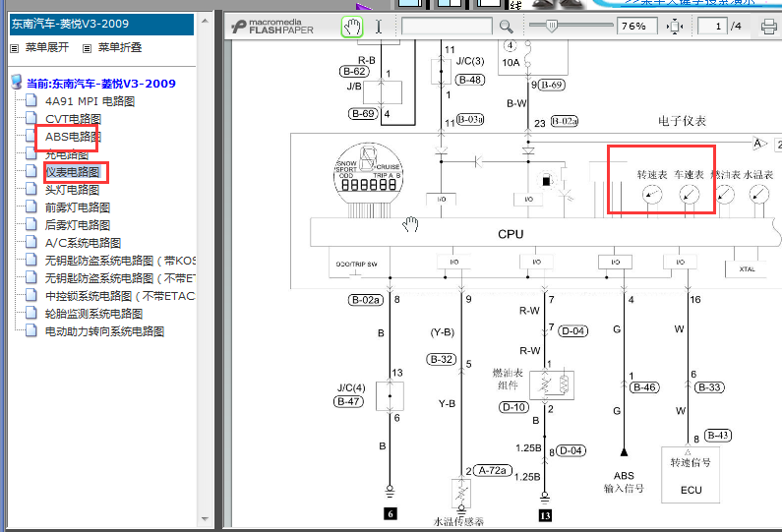Click the 10A fuse label
Image resolution: width=782 pixels, height=532 pixels.
(511, 63)
